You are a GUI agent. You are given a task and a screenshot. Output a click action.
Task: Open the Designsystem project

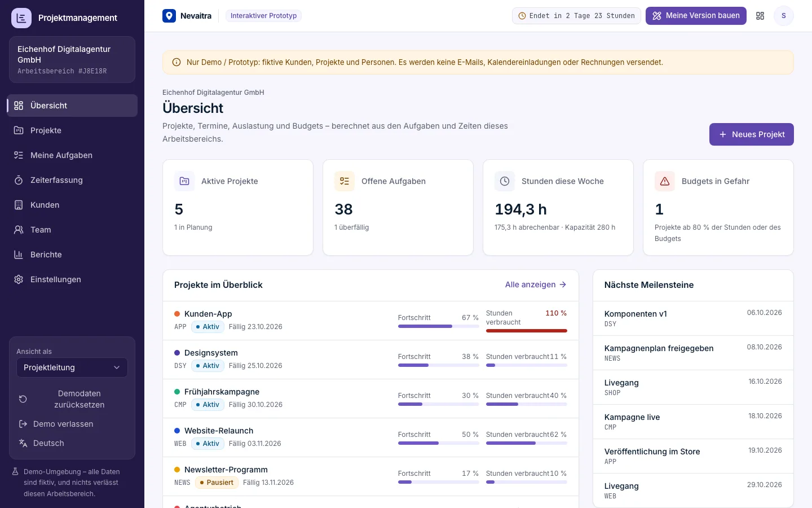[x=370, y=360]
